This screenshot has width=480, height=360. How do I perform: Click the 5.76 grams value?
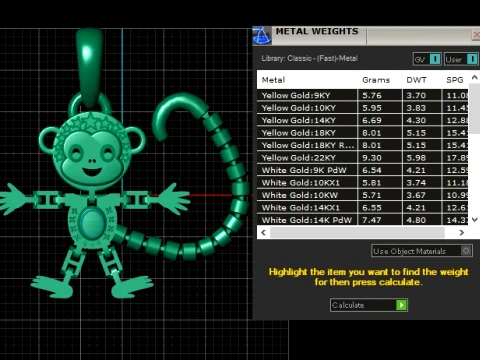372,95
